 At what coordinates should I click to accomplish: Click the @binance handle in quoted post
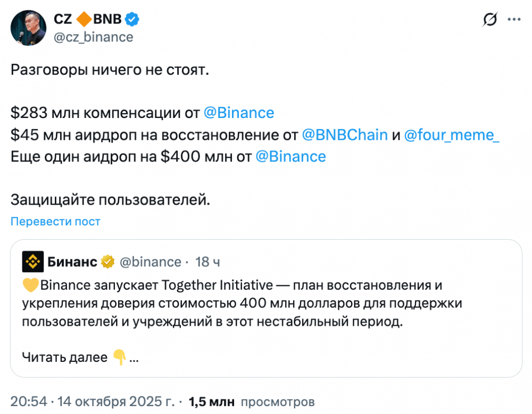coord(151,262)
